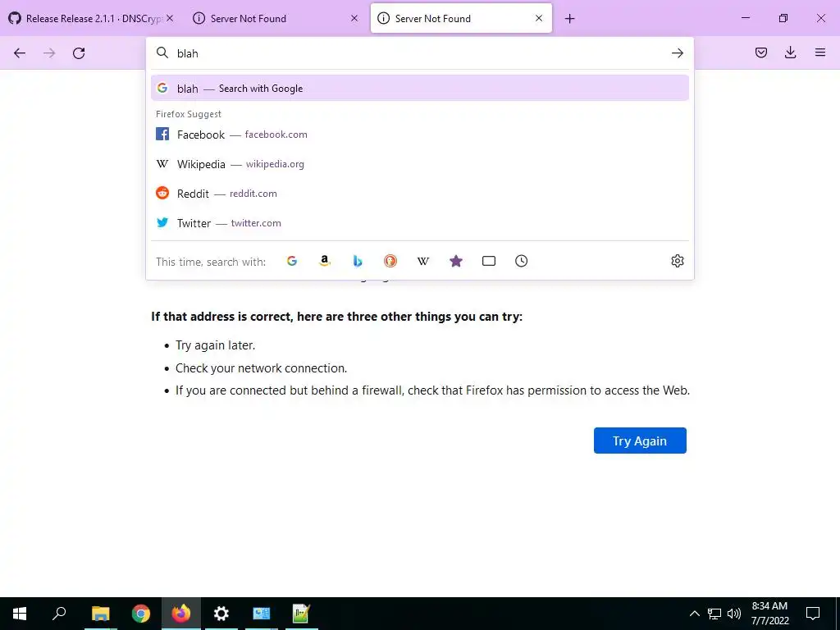Viewport: 840px width, 630px height.
Task: Choose the Reddit suggestion
Action: [419, 194]
